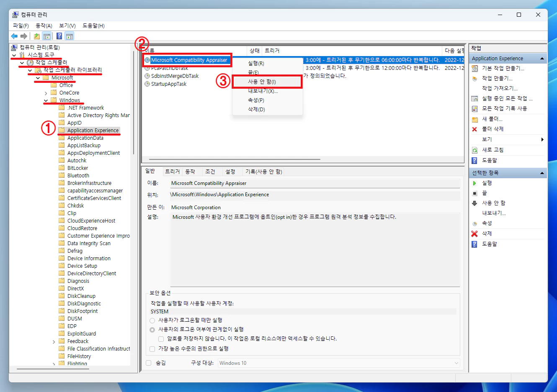Collapse the 시스템 도구 tree node
Viewport: 557px width, 392px height.
[x=14, y=55]
